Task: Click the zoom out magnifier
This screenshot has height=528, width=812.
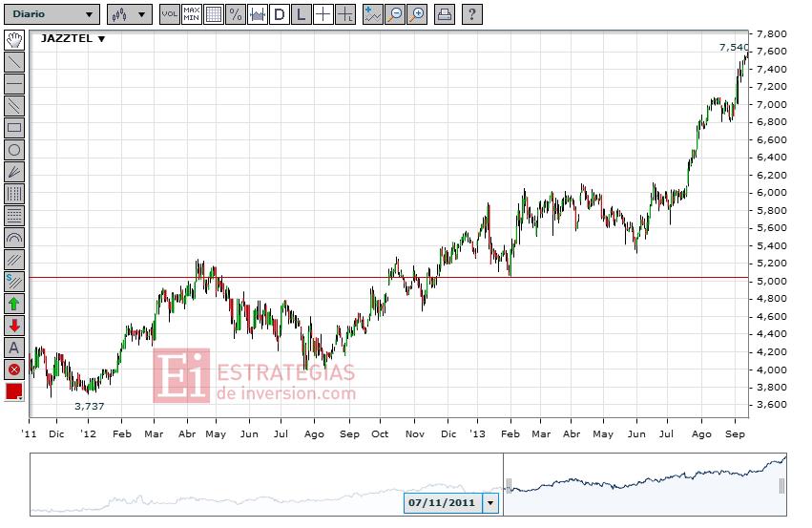Action: point(394,14)
